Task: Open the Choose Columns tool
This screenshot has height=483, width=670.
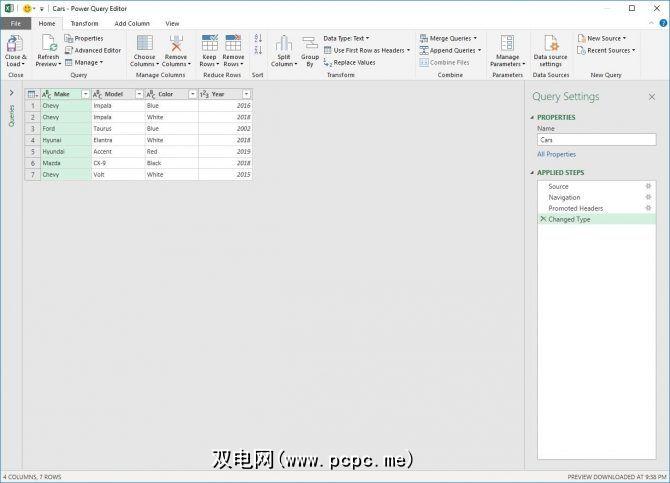Action: pyautogui.click(x=144, y=43)
